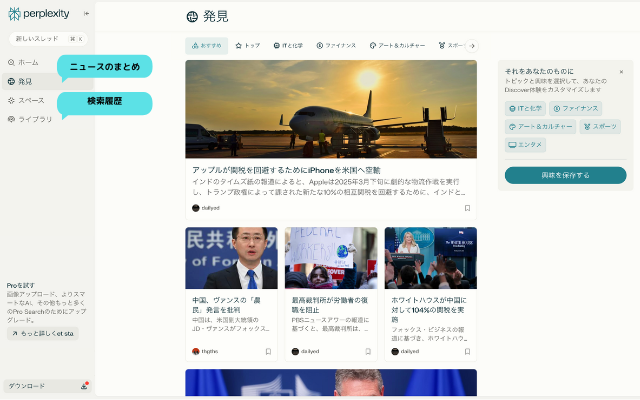Viewport: 640px width, 400px height.
Task: Select the おすすめ tab
Action: point(207,46)
